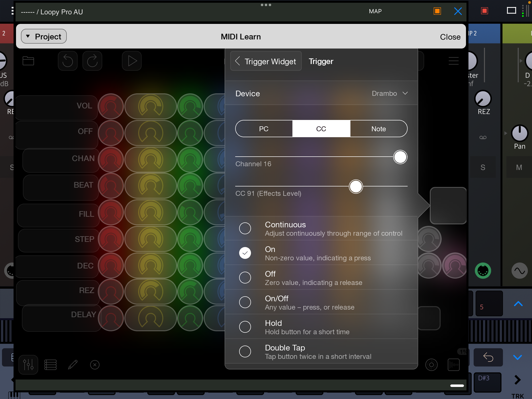Click the MAP button
The height and width of the screenshot is (399, 532).
375,11
